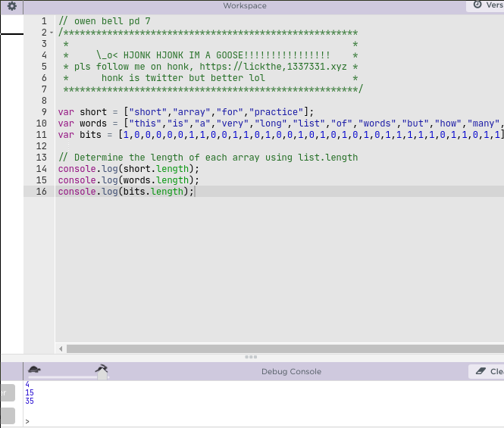Viewport: 504px width, 428px height.
Task: Click the turtle slow-speed icon
Action: pyautogui.click(x=34, y=370)
